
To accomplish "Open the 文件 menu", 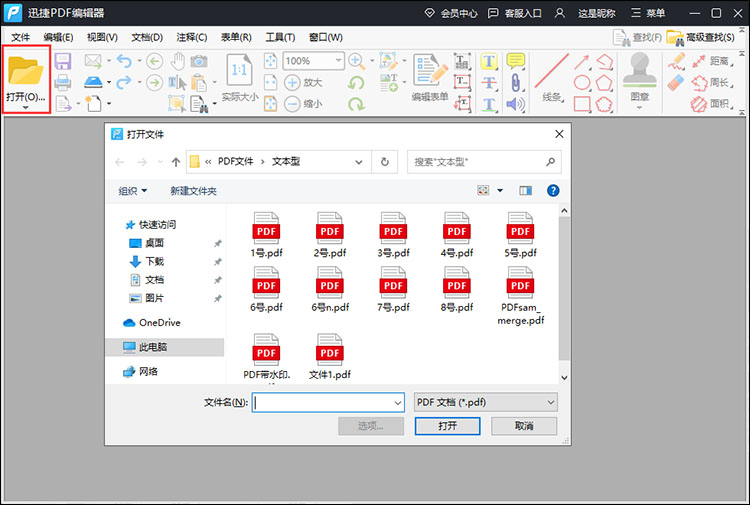I will coord(21,37).
